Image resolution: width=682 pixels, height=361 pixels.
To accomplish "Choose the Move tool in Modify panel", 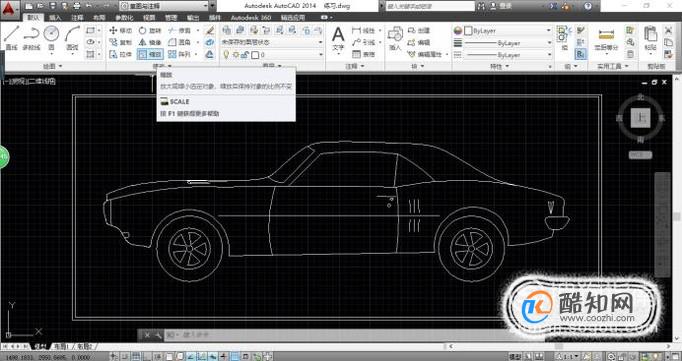I will point(120,30).
